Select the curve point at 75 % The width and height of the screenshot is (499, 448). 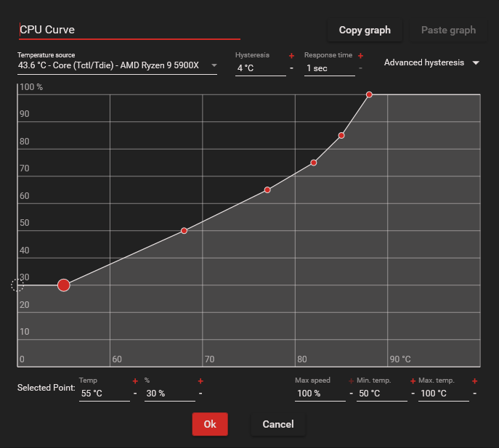314,163
